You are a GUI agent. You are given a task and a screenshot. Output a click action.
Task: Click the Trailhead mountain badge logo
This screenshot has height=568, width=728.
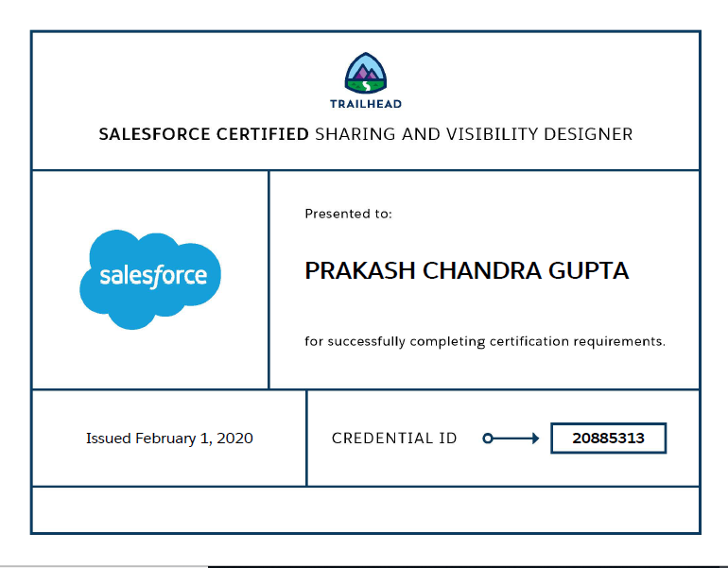pyautogui.click(x=365, y=74)
